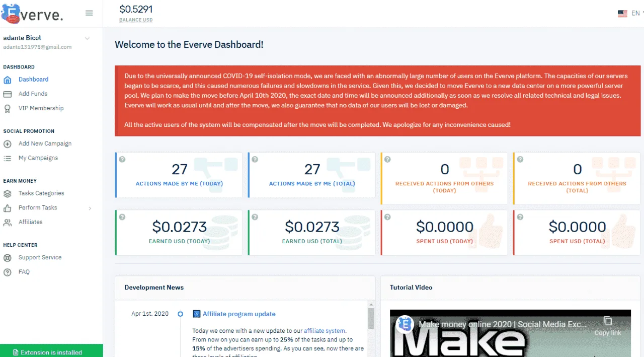The image size is (644, 357).
Task: Click the video Copy link icon
Action: tap(608, 321)
